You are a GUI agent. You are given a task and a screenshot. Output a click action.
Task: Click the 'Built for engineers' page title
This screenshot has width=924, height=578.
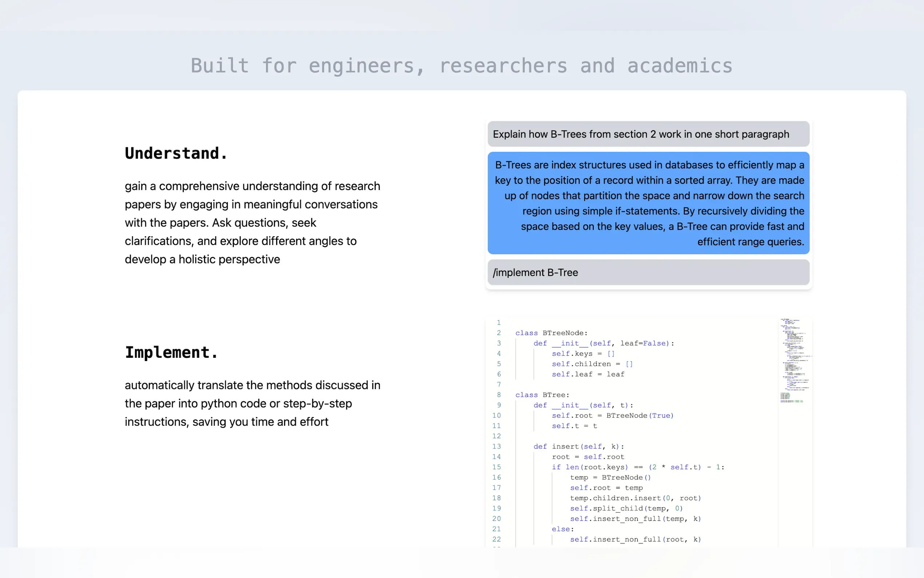pyautogui.click(x=461, y=66)
